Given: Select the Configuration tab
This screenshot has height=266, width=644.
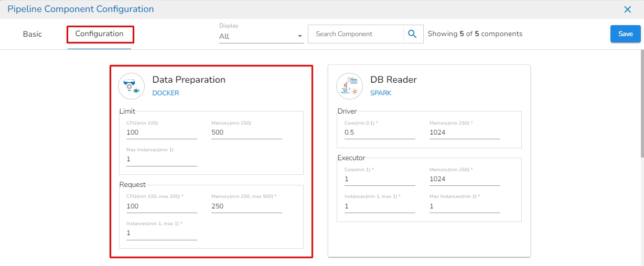Looking at the screenshot, I should tap(100, 34).
